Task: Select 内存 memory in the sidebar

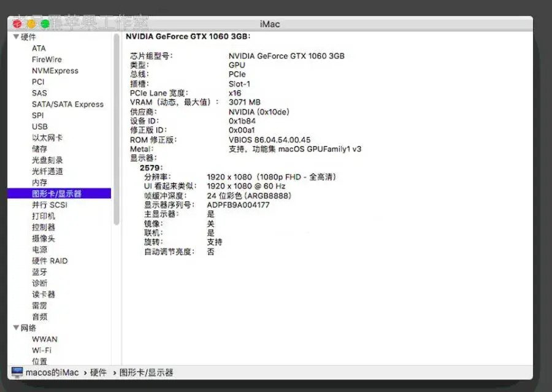Action: tap(39, 182)
